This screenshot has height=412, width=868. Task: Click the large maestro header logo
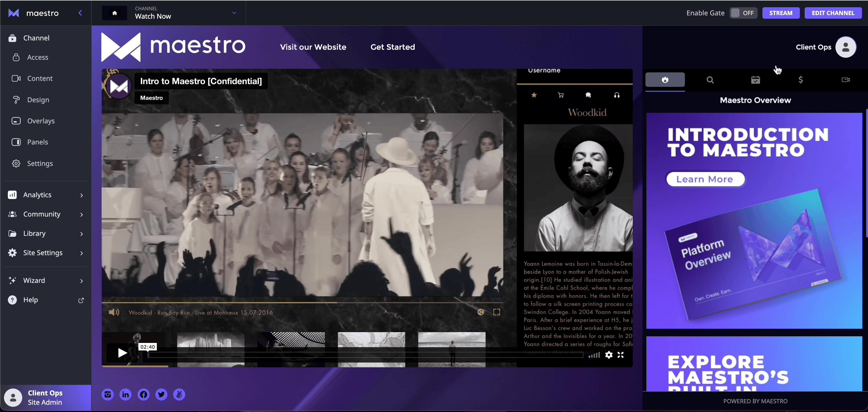pos(173,47)
